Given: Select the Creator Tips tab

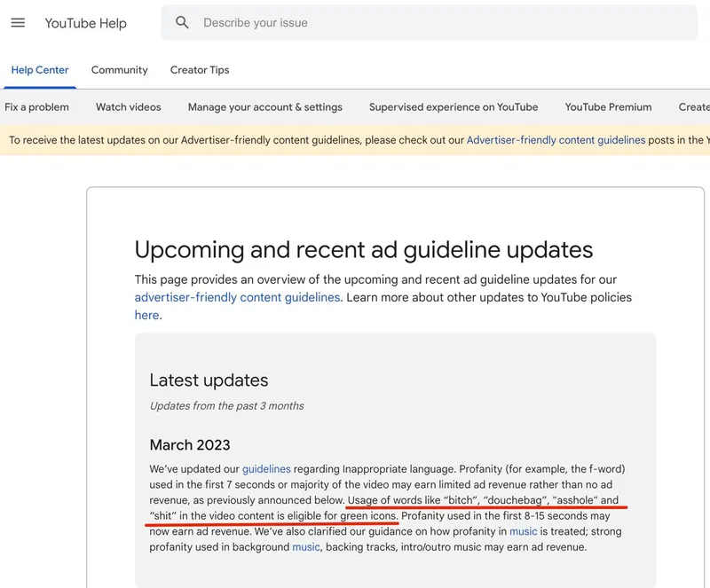Looking at the screenshot, I should pos(200,70).
